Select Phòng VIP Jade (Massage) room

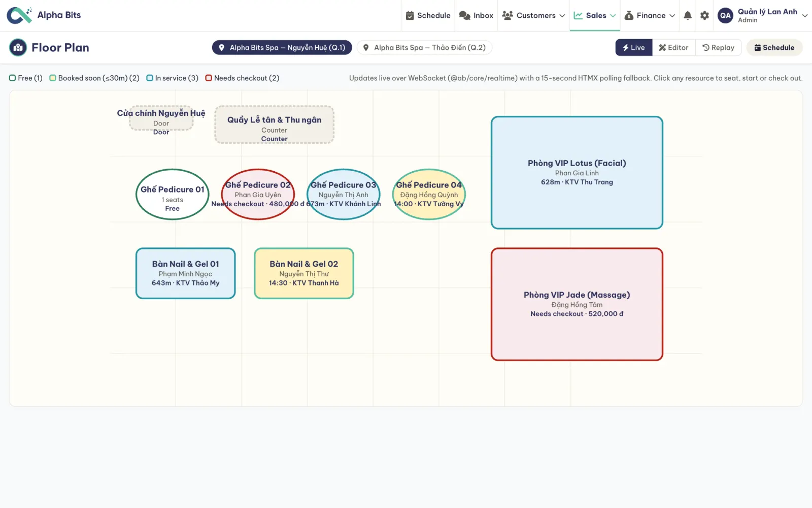coord(577,304)
